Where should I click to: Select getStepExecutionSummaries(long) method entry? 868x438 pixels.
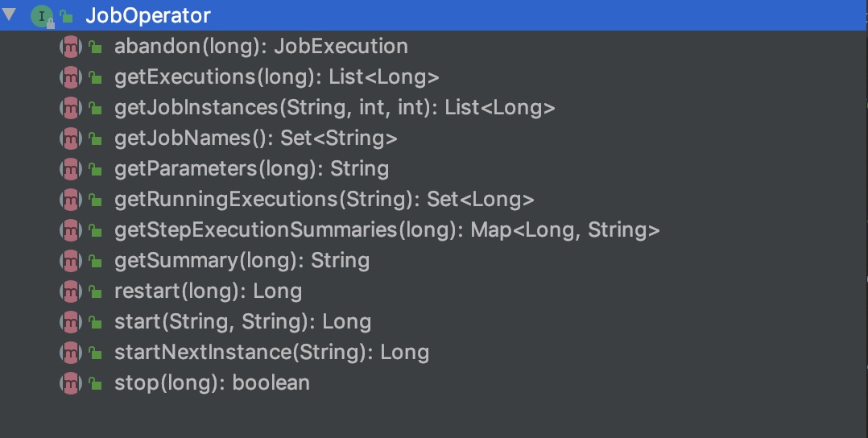click(386, 230)
